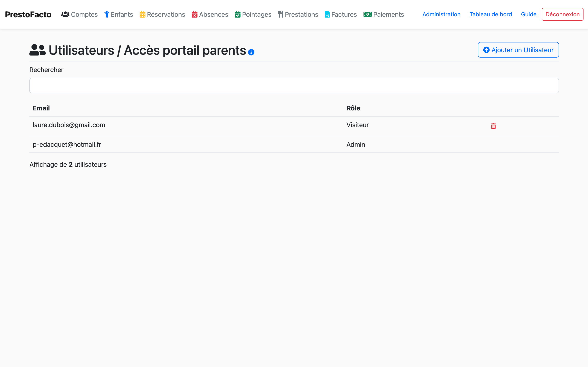The height and width of the screenshot is (367, 588).
Task: Click the Factures document icon
Action: [327, 14]
